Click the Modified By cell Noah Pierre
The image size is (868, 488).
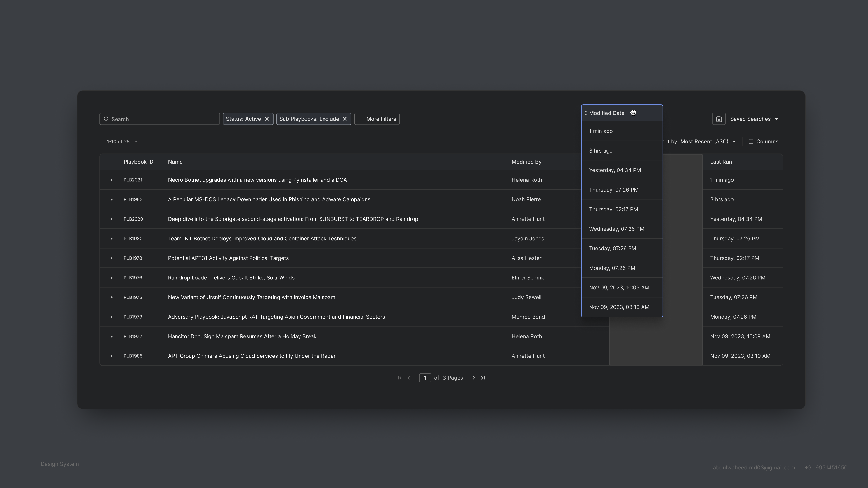coord(526,199)
